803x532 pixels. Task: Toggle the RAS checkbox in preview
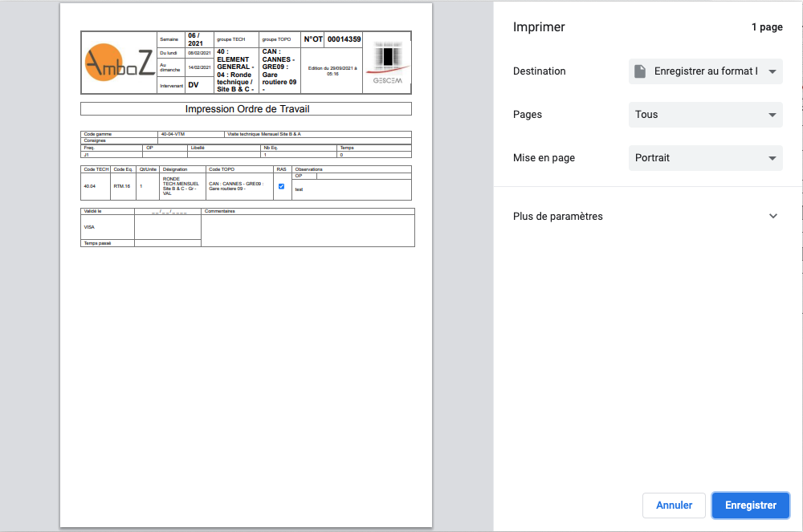281,186
